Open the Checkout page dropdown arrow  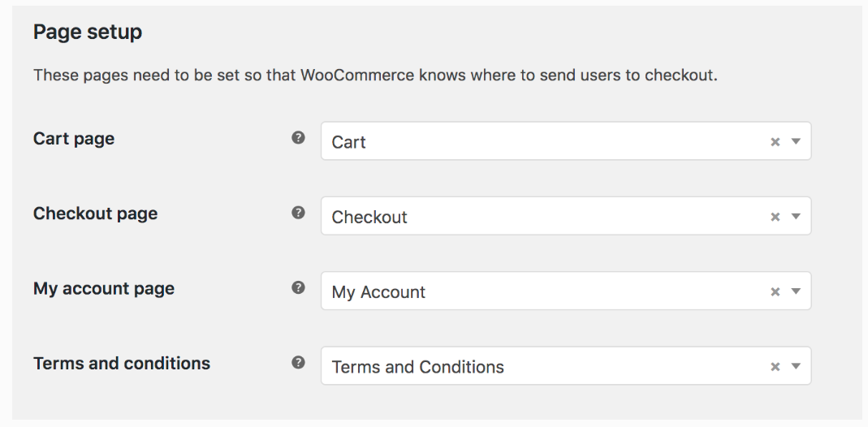point(796,217)
